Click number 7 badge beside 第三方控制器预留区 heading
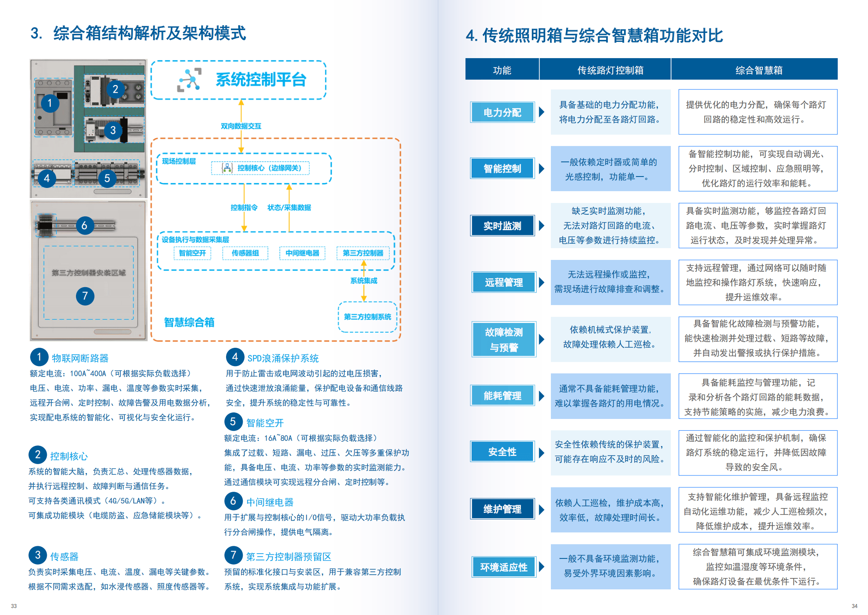The height and width of the screenshot is (615, 868). 233,555
